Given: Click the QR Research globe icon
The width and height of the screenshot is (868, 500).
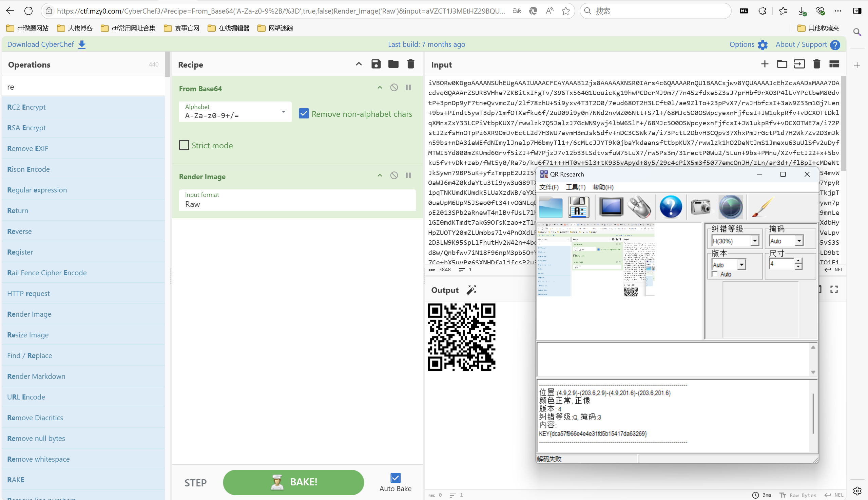Looking at the screenshot, I should pyautogui.click(x=731, y=207).
